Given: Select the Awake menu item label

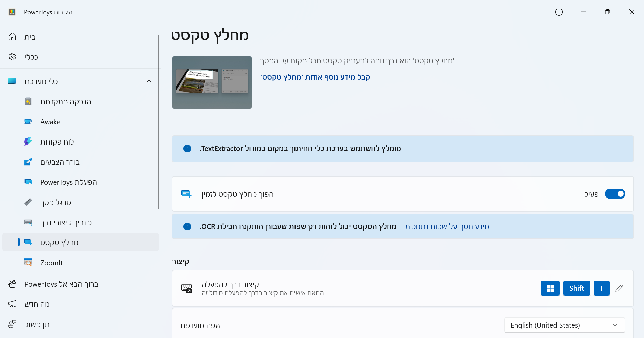Looking at the screenshot, I should [50, 122].
